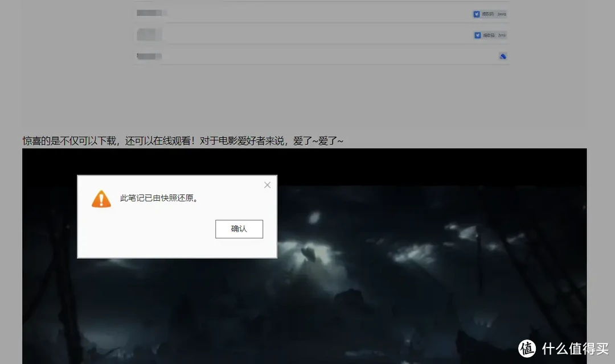Image resolution: width=615 pixels, height=364 pixels.
Task: Click the blurred title on the first list row
Action: pyautogui.click(x=149, y=11)
